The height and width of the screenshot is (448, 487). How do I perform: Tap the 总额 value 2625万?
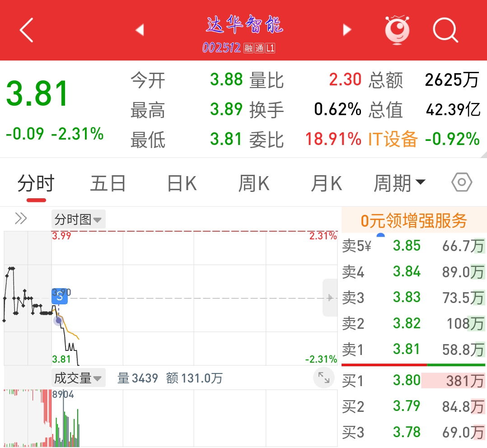coord(452,80)
